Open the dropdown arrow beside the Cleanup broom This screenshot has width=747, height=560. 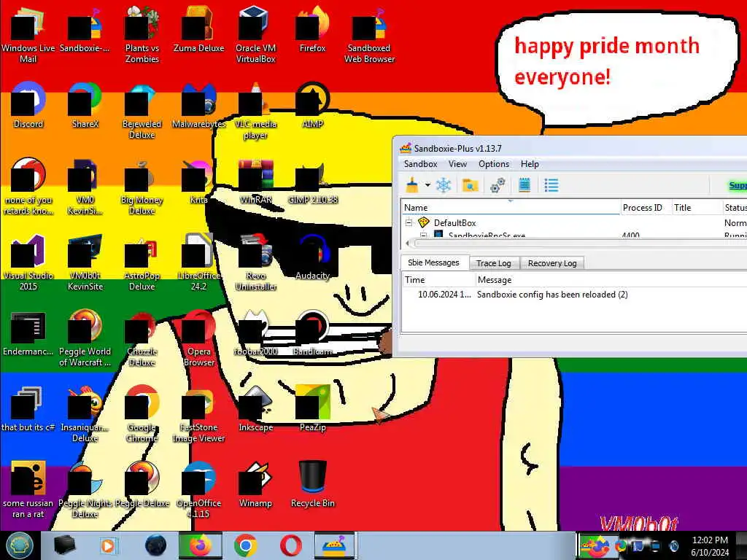coord(427,184)
